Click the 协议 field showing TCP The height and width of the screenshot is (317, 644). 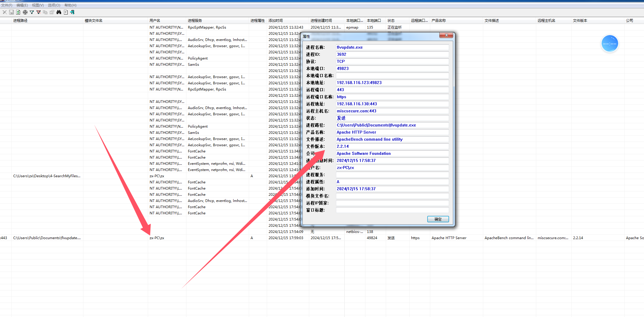[x=392, y=61]
